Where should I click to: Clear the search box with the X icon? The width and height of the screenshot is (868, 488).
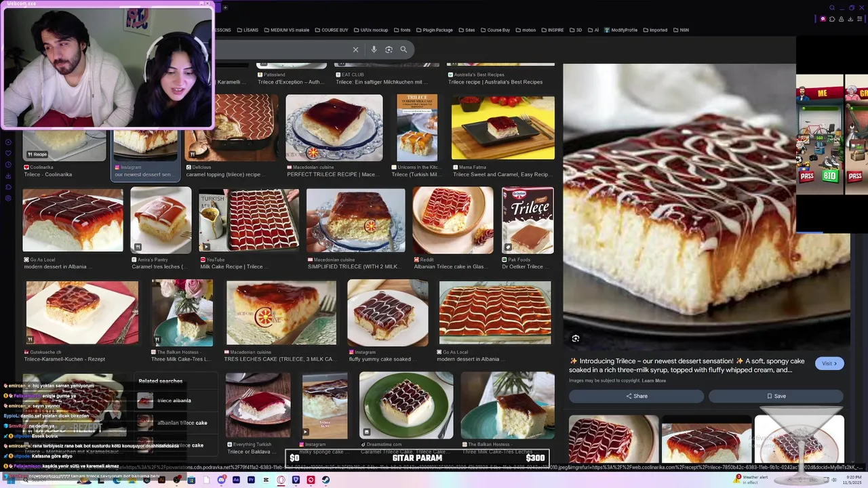pyautogui.click(x=355, y=49)
